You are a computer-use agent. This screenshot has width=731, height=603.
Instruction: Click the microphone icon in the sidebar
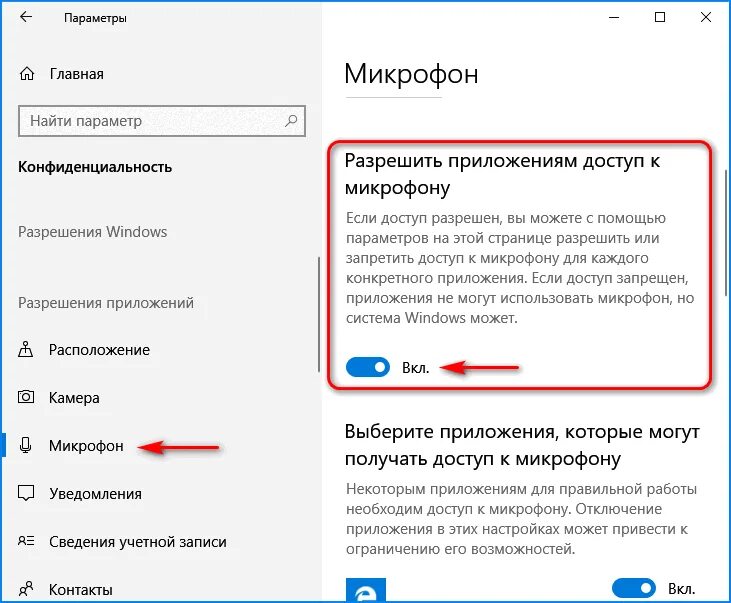[26, 445]
